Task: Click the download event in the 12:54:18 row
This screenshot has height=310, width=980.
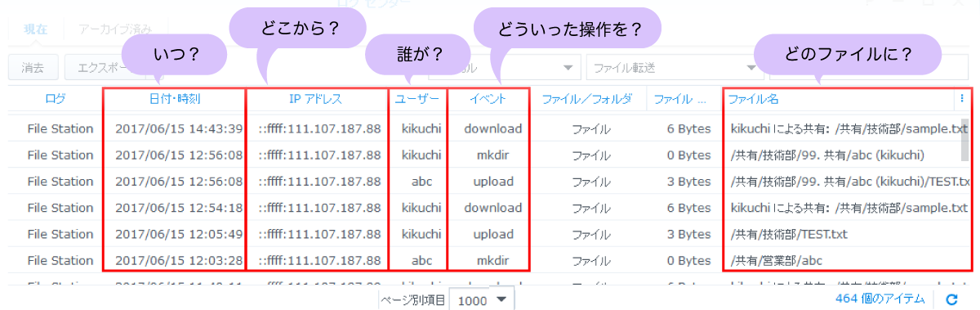Action: pyautogui.click(x=492, y=207)
